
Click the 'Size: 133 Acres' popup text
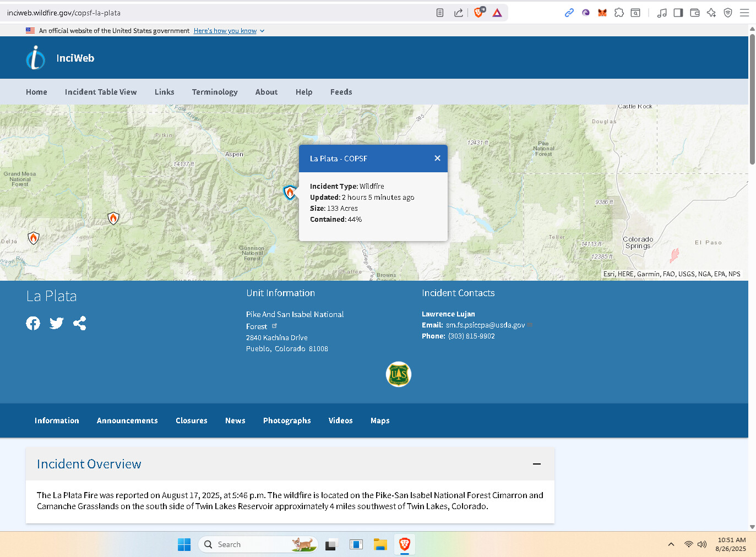334,209
